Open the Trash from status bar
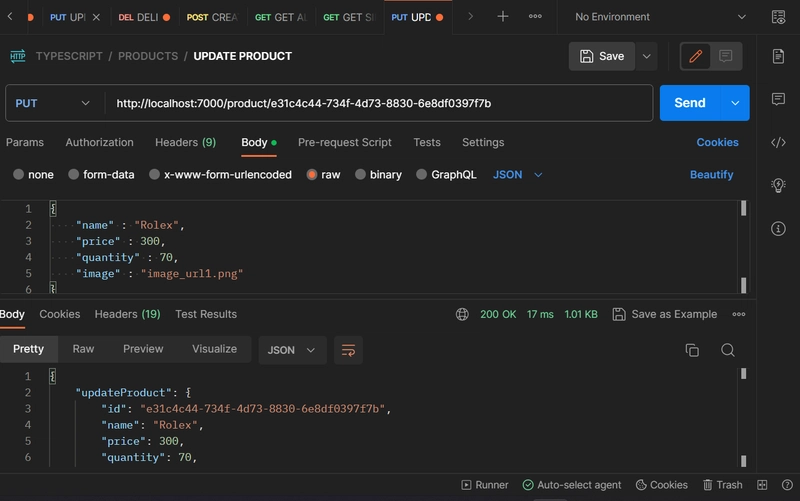Viewport: 800px width, 501px height. coord(722,485)
